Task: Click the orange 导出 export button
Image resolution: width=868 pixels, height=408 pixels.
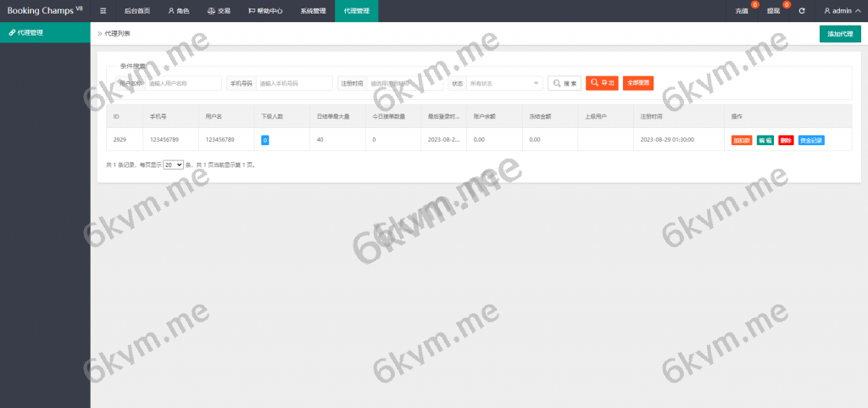Action: (x=602, y=83)
